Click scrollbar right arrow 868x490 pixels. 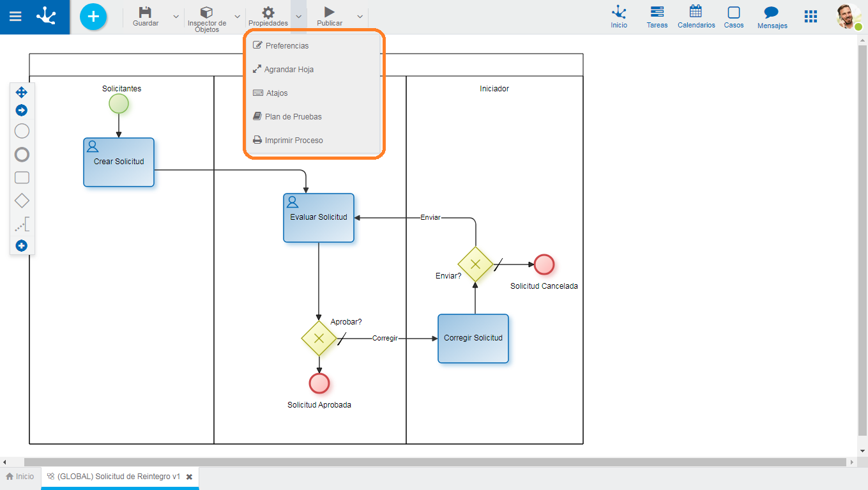(x=852, y=462)
